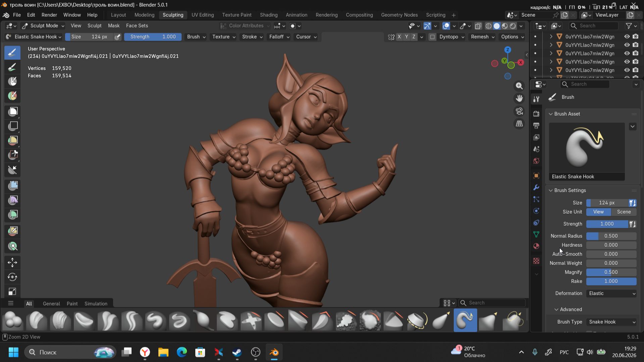Open the Object Data properties tab

coord(536,234)
